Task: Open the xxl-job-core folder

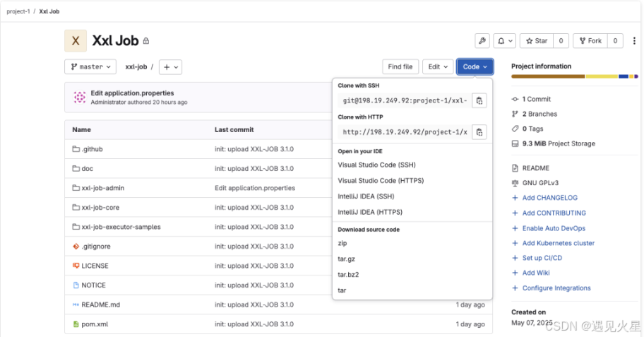Action: [x=100, y=208]
